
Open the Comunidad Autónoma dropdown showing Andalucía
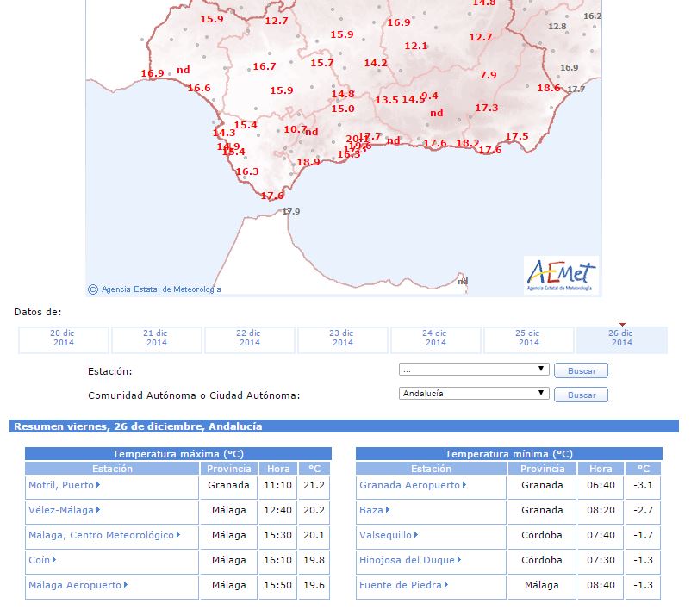[x=474, y=394]
